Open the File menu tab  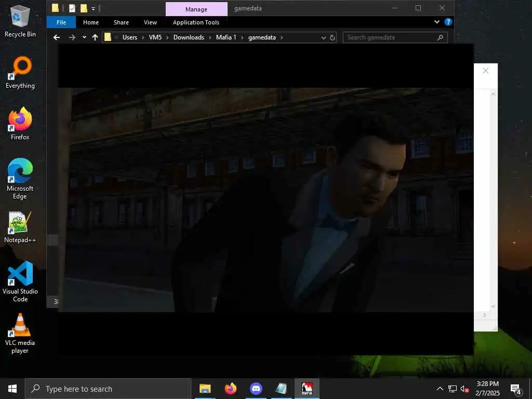(61, 22)
